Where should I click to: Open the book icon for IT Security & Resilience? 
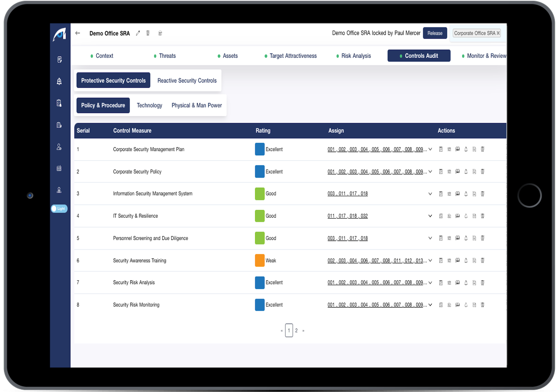[x=458, y=216]
